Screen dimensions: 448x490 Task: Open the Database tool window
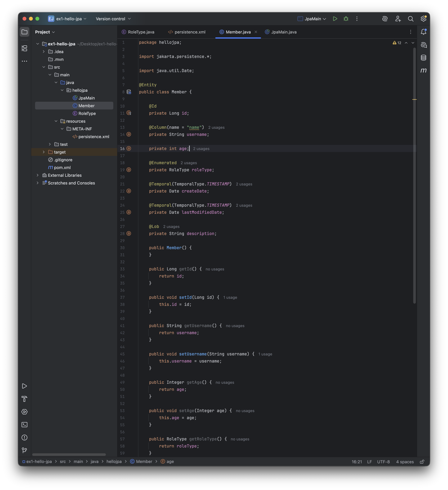coord(424,58)
